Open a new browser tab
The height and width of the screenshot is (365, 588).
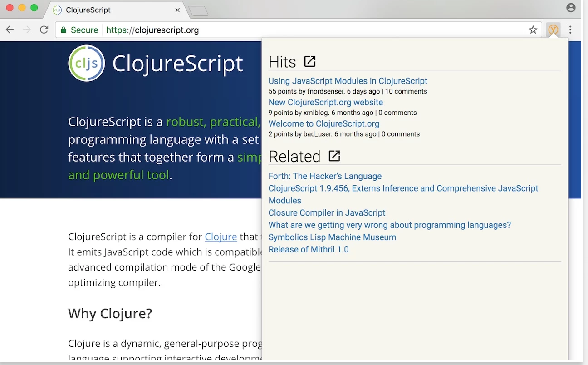click(198, 11)
